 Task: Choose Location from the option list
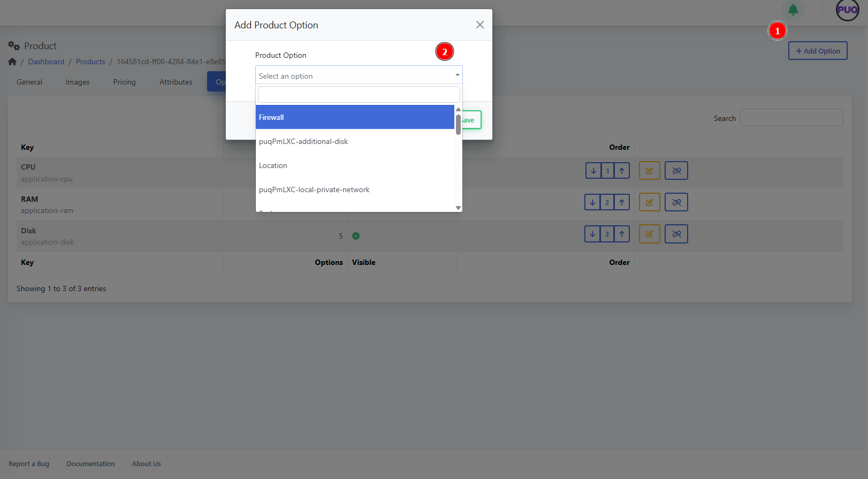tap(355, 165)
